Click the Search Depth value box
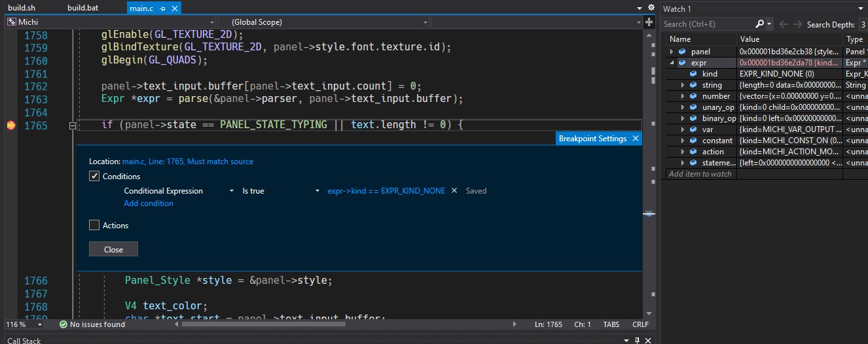This screenshot has height=344, width=868. click(x=863, y=24)
